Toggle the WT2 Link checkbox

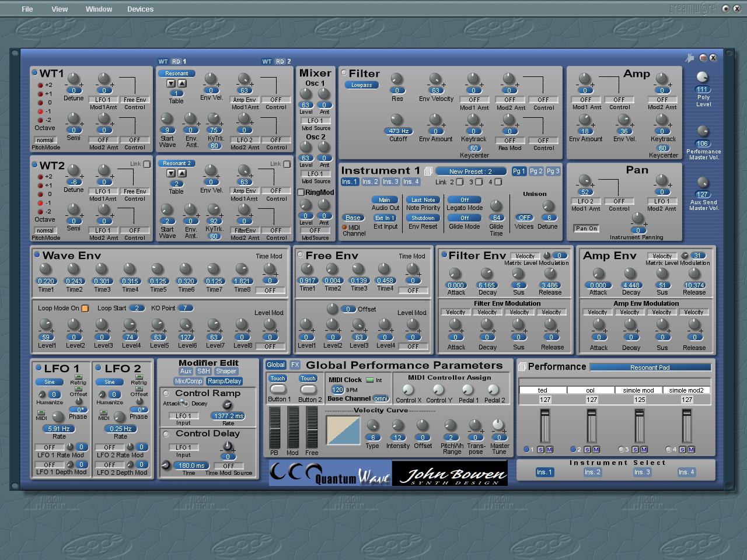(147, 164)
